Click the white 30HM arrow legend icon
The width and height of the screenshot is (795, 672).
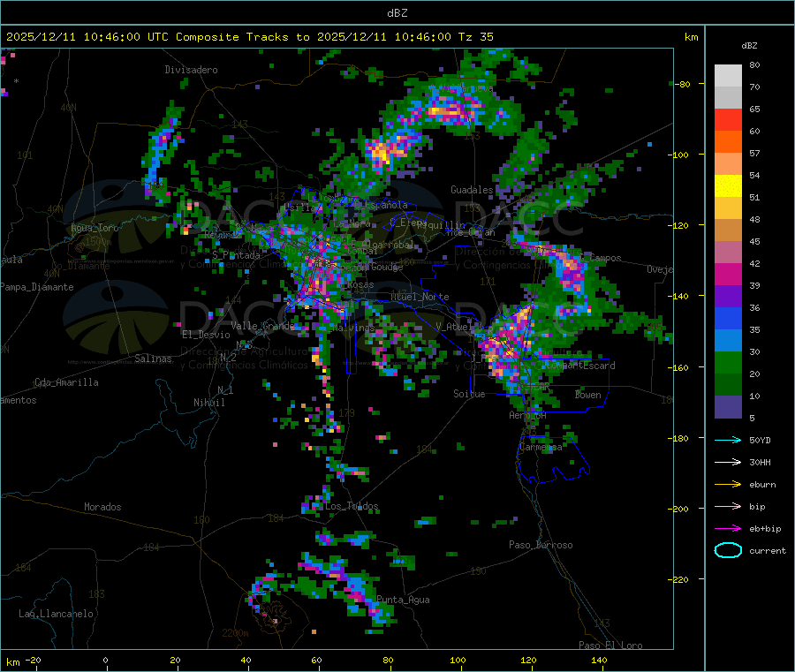[x=728, y=462]
